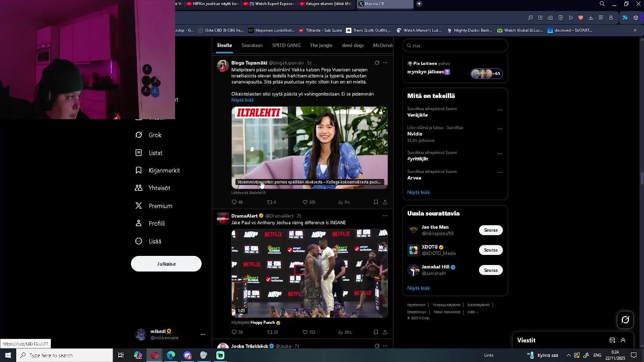The image size is (644, 362).
Task: Open Microsoft Edge from taskbar
Action: (x=171, y=355)
